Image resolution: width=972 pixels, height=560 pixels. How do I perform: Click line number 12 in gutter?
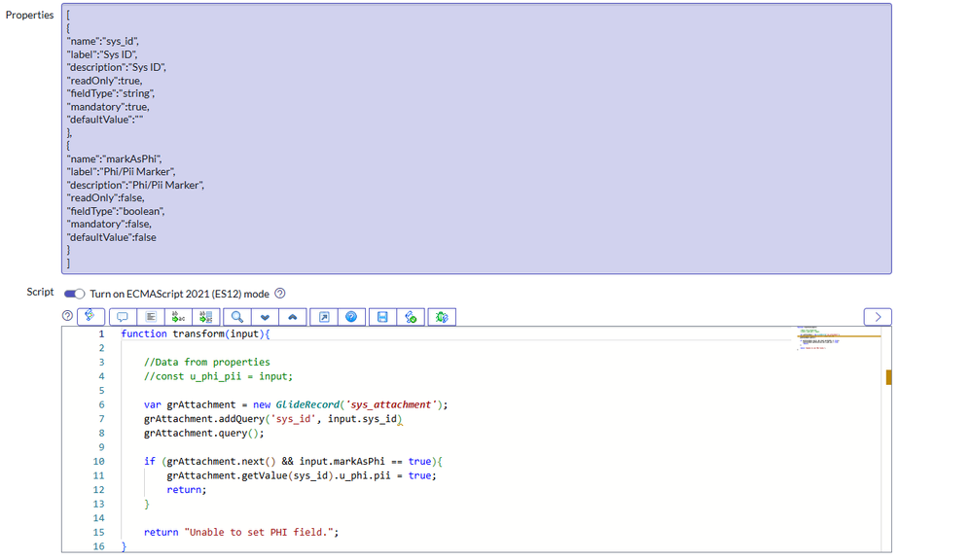point(98,490)
